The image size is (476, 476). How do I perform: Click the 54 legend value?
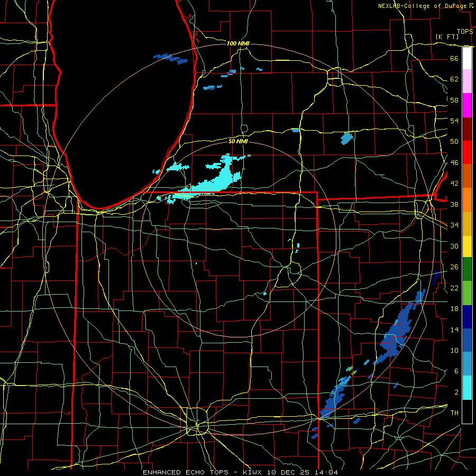(x=454, y=121)
